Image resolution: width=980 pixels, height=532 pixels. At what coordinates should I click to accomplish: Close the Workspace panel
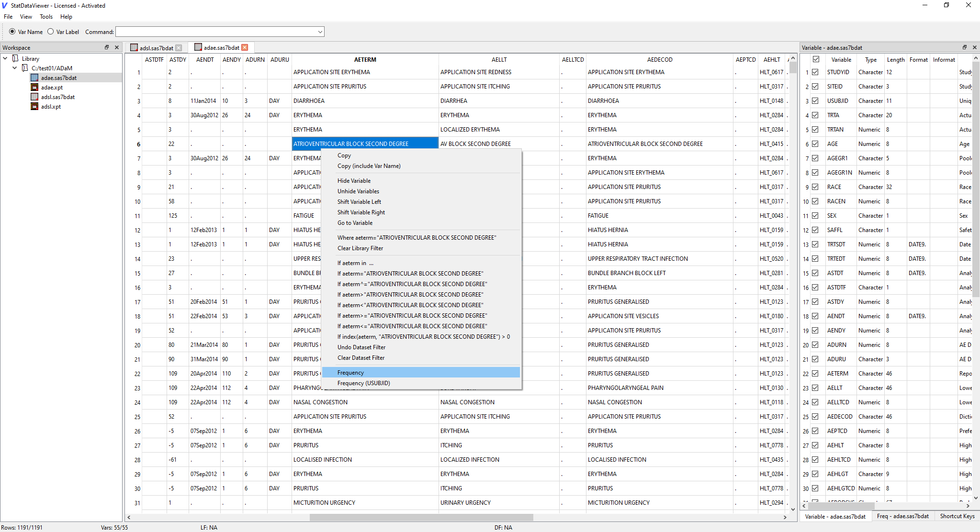117,47
